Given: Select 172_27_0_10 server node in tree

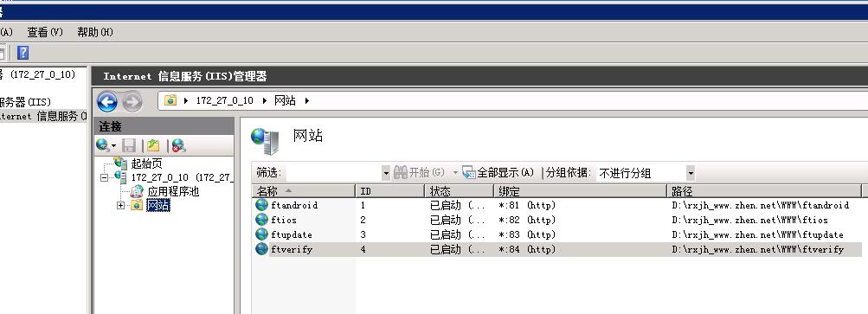Looking at the screenshot, I should pyautogui.click(x=182, y=178).
